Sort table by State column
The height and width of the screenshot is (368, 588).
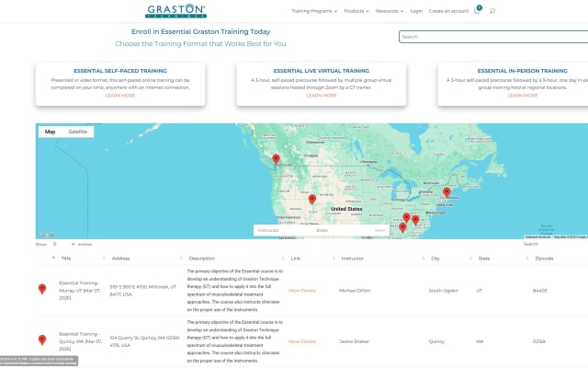coord(484,259)
